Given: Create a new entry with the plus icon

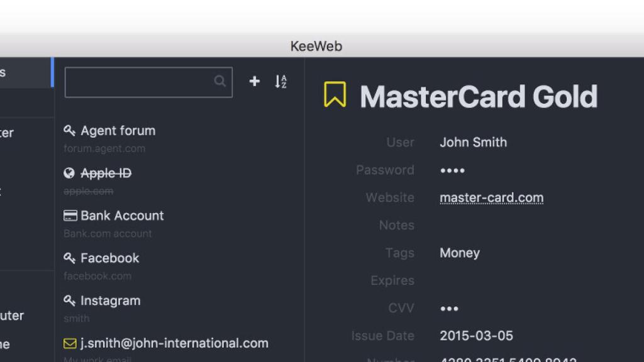Looking at the screenshot, I should point(254,81).
